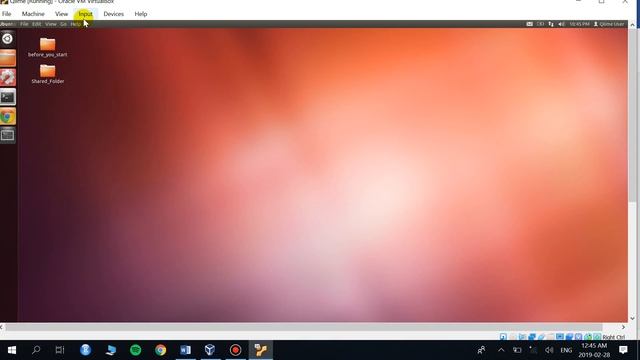The image size is (640, 360).
Task: Open Ubuntu panel Go menu
Action: point(63,24)
